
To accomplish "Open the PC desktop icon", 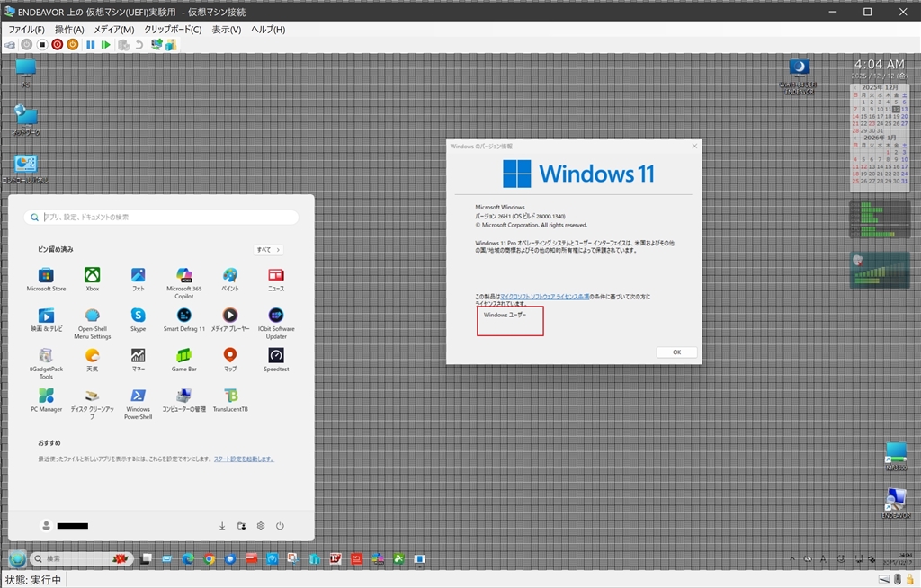I will point(25,74).
